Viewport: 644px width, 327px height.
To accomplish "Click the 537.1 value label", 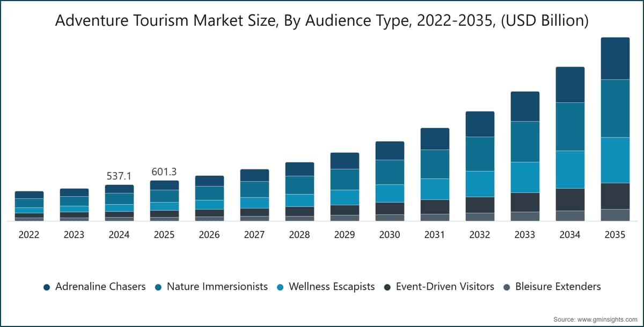I will coord(119,176).
